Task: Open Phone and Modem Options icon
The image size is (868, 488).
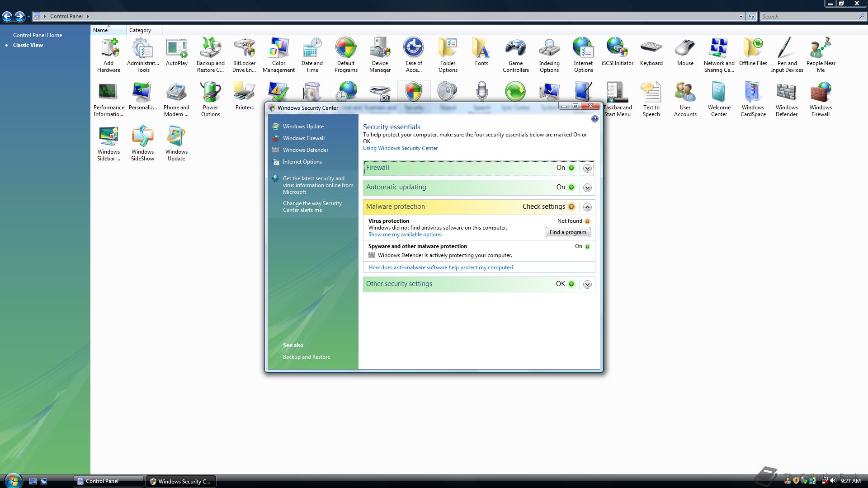Action: click(x=176, y=99)
